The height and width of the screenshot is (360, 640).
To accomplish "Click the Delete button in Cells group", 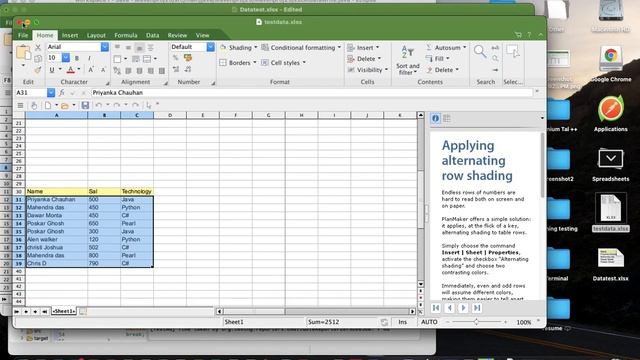I will 364,59.
